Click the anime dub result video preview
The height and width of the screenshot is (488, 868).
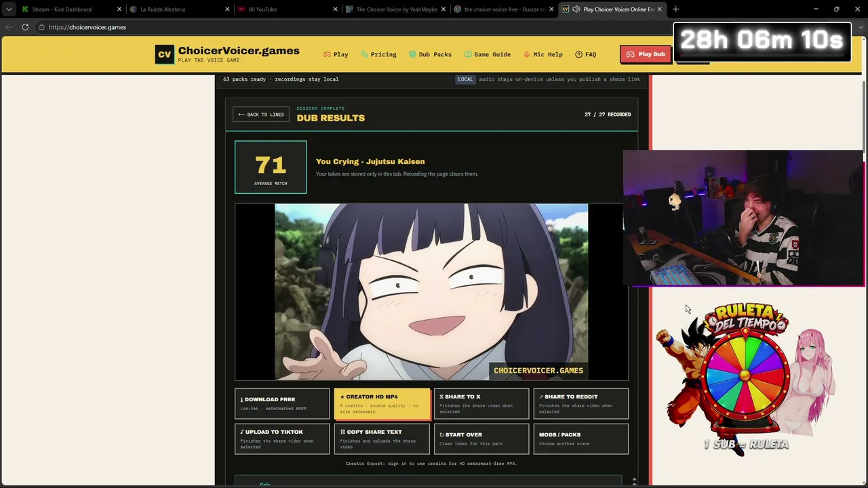431,292
